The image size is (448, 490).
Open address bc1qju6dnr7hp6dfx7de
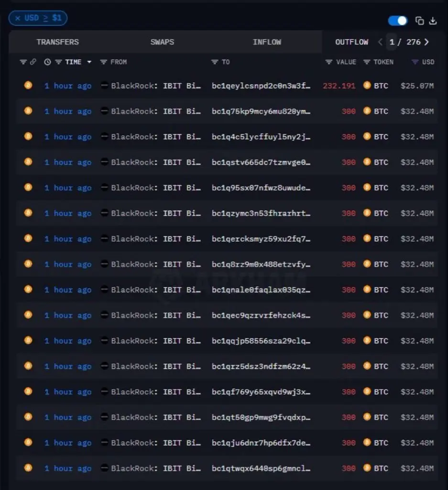pos(261,443)
